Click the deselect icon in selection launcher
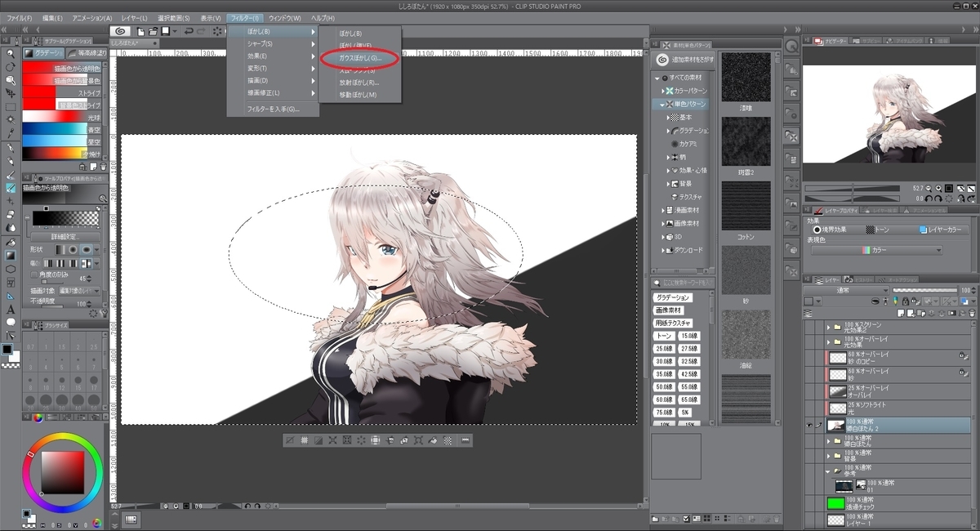 click(289, 440)
